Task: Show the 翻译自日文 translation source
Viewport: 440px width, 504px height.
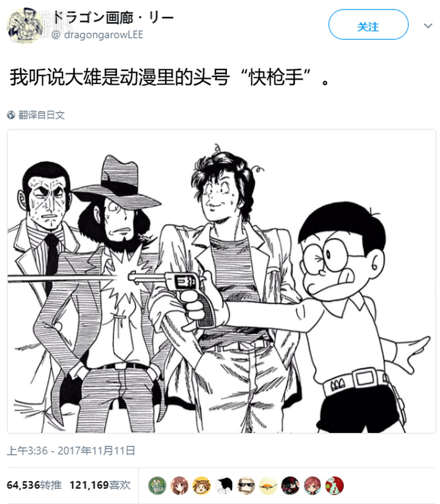Action: pyautogui.click(x=41, y=115)
